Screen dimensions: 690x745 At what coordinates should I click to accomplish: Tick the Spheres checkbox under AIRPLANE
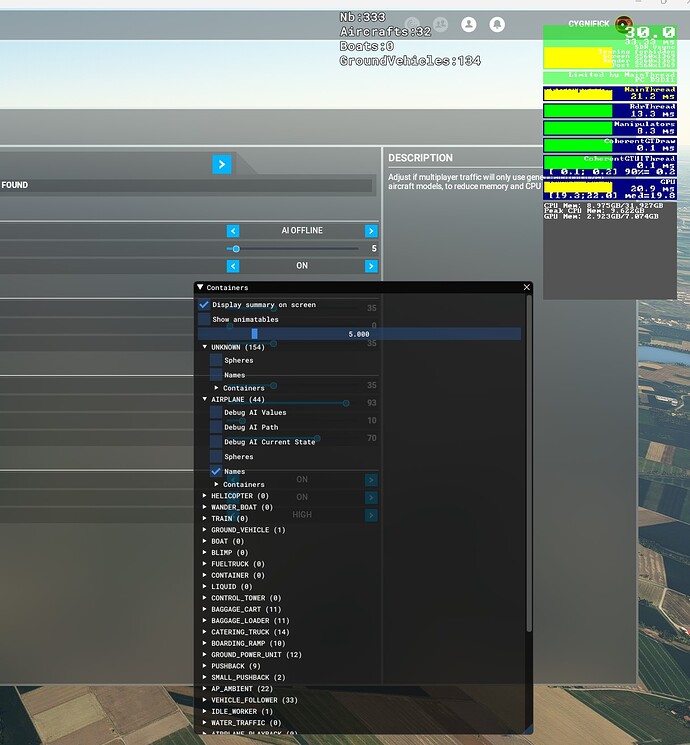click(x=216, y=457)
